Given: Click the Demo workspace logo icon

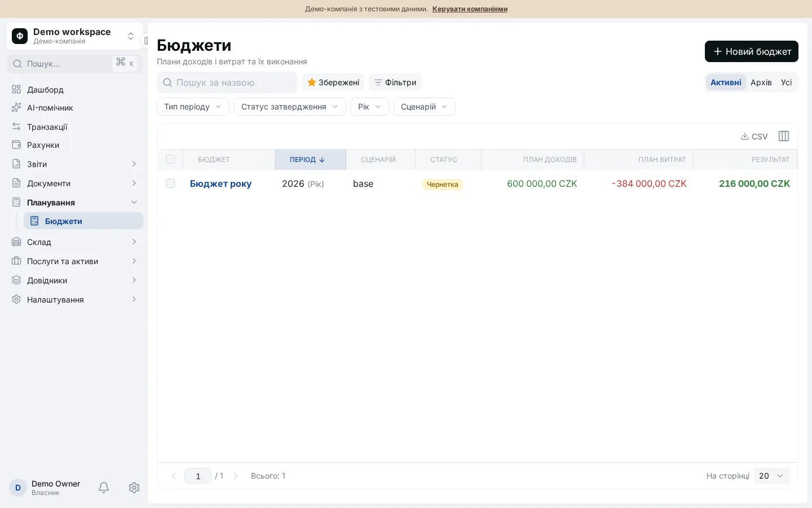Looking at the screenshot, I should click(20, 36).
